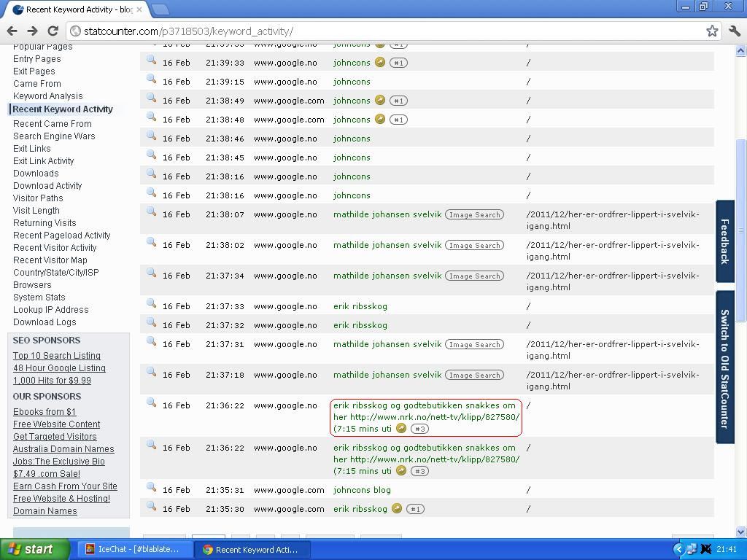Click the #1 rank badge in the 21:35:30 row
747x560 pixels.
click(x=415, y=509)
